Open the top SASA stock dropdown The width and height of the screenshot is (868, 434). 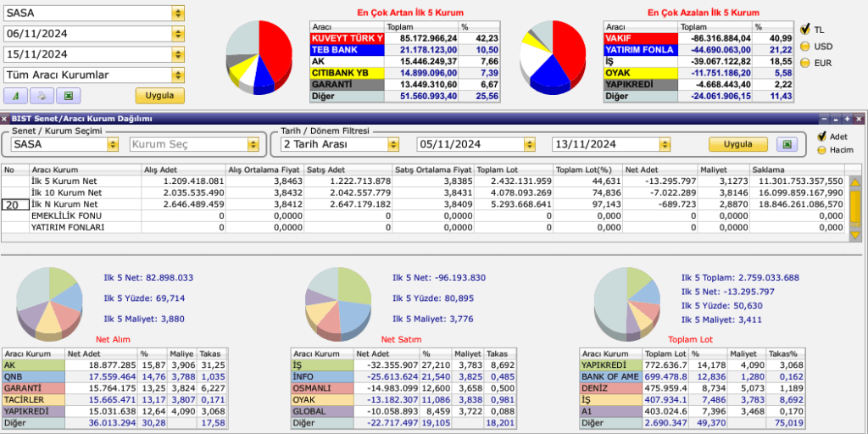(x=178, y=14)
